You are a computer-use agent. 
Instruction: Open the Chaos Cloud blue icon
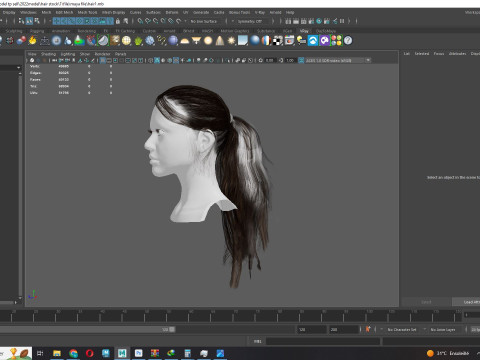[x=313, y=41]
